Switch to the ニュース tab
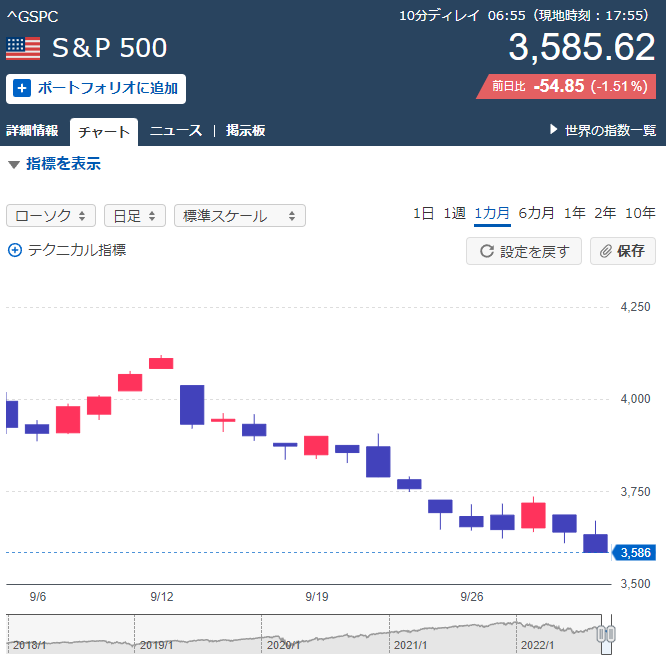The height and width of the screenshot is (660, 666). coord(176,130)
